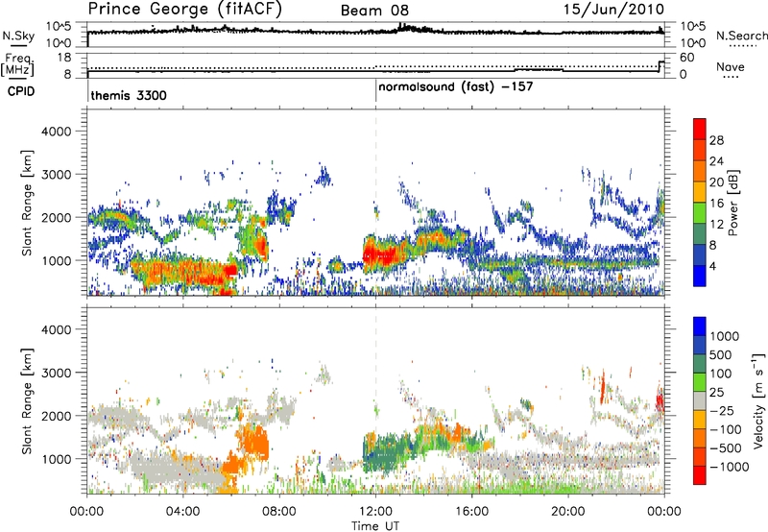Image resolution: width=768 pixels, height=532 pixels.
Task: Click the '4' label on the Power color bar
Action: coord(713,267)
